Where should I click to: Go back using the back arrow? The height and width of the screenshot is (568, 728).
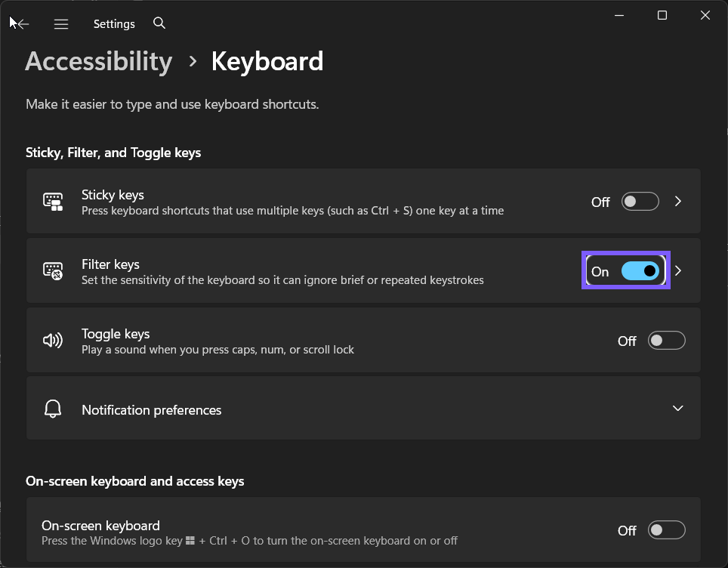23,23
